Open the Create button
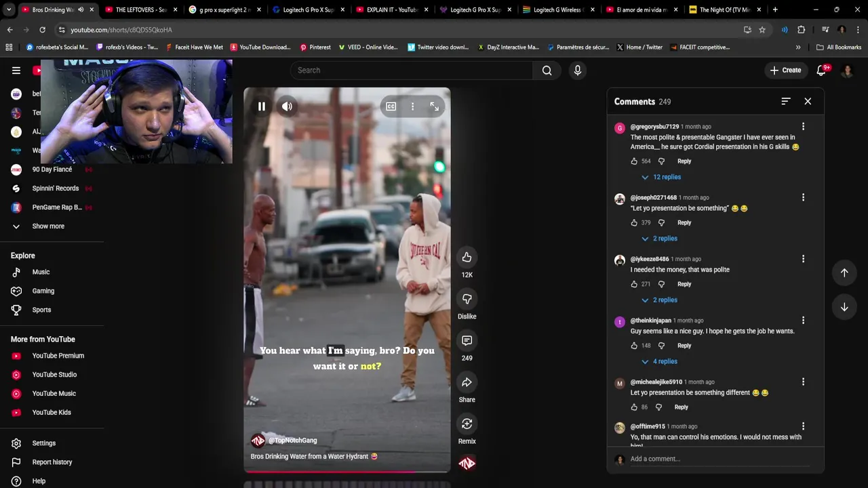Image resolution: width=868 pixels, height=488 pixels. pyautogui.click(x=786, y=70)
